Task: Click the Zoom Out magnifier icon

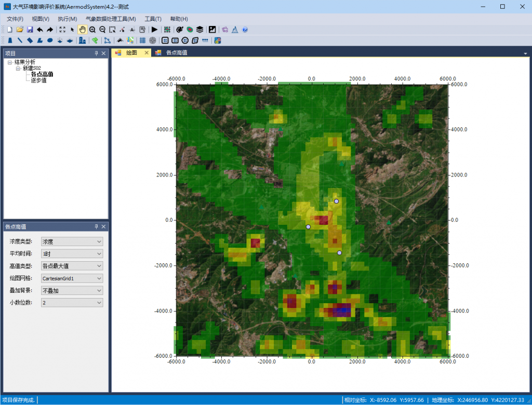Action: click(x=102, y=30)
